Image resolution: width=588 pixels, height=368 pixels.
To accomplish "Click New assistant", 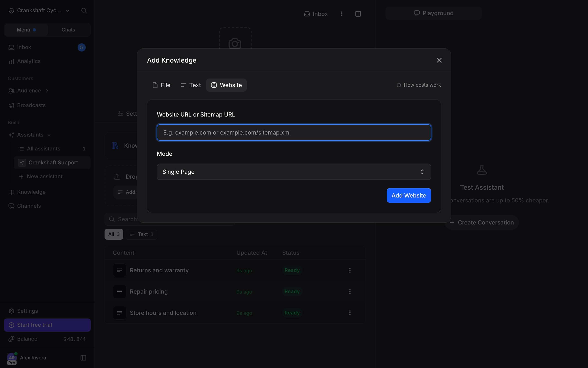I will [52, 176].
